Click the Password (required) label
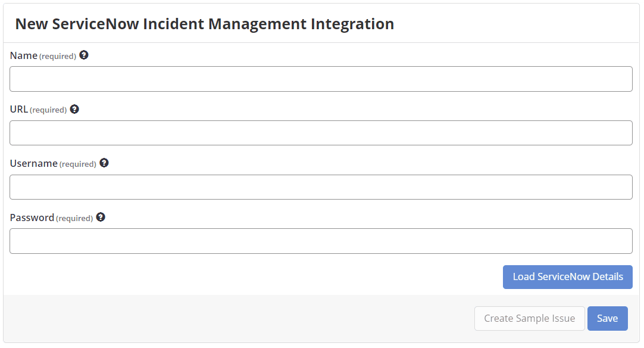Screen dimensions: 644x348 pos(51,217)
